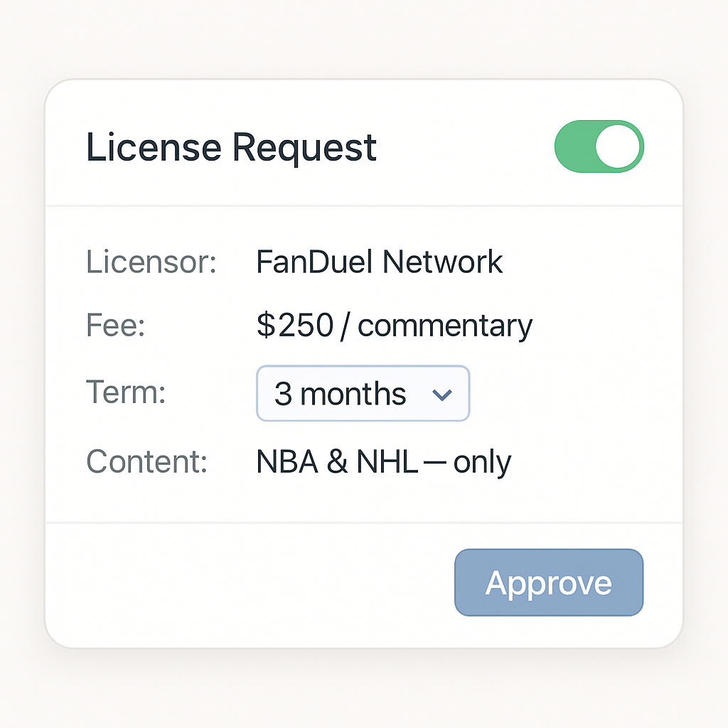Viewport: 728px width, 728px height.
Task: Click the word "commentary" in the fee
Action: tap(444, 326)
